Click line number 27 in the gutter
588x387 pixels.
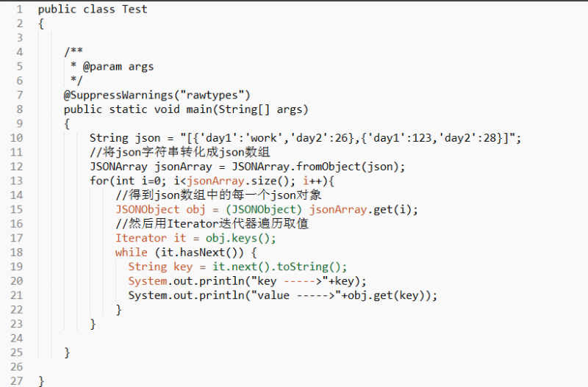(16, 381)
